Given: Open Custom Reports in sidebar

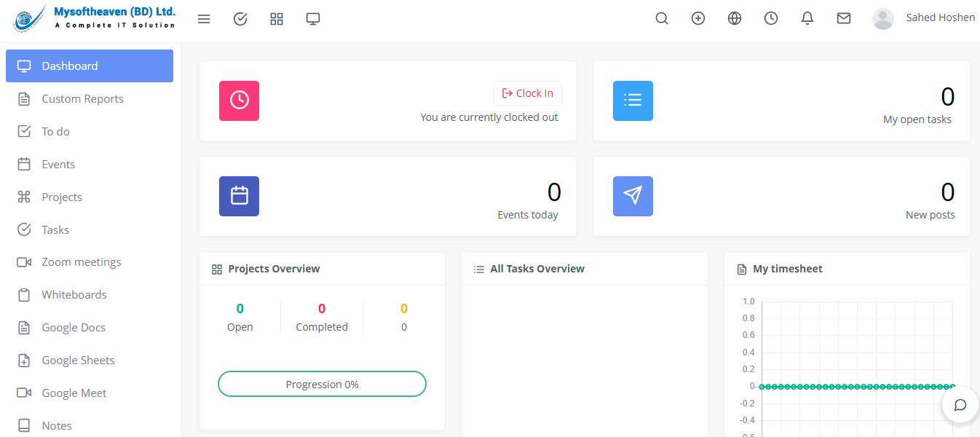Looking at the screenshot, I should [82, 99].
